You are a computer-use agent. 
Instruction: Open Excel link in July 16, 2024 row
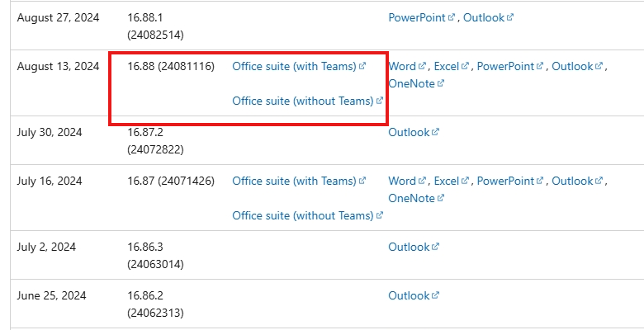point(452,181)
